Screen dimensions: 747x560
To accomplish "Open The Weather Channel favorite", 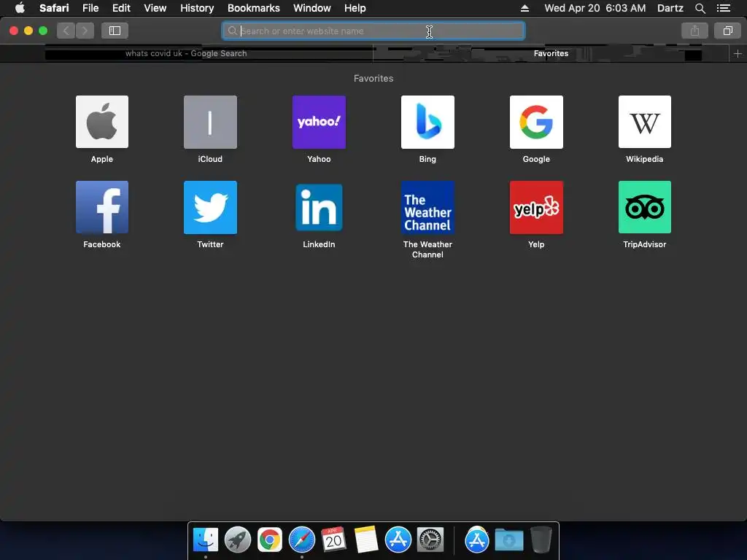I will pos(427,207).
